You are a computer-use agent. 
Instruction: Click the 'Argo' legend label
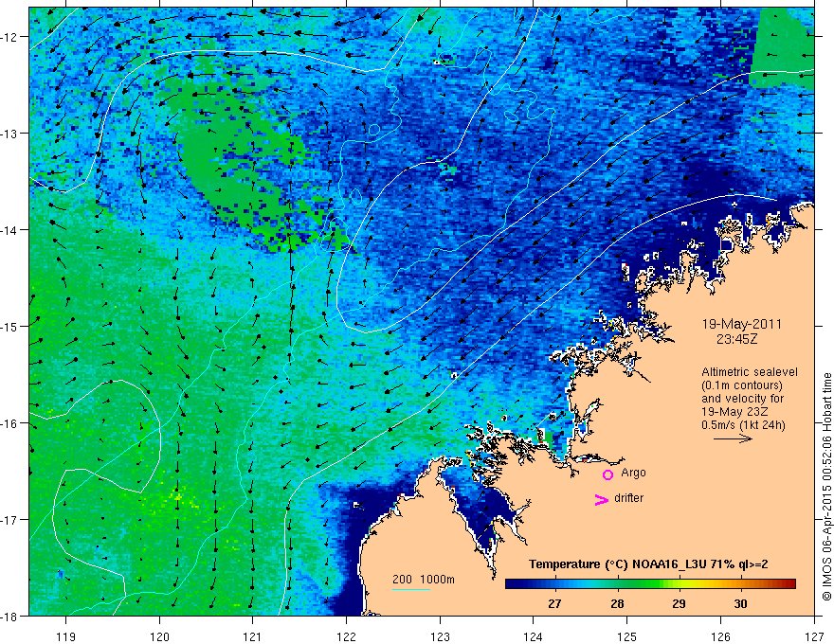pyautogui.click(x=633, y=473)
